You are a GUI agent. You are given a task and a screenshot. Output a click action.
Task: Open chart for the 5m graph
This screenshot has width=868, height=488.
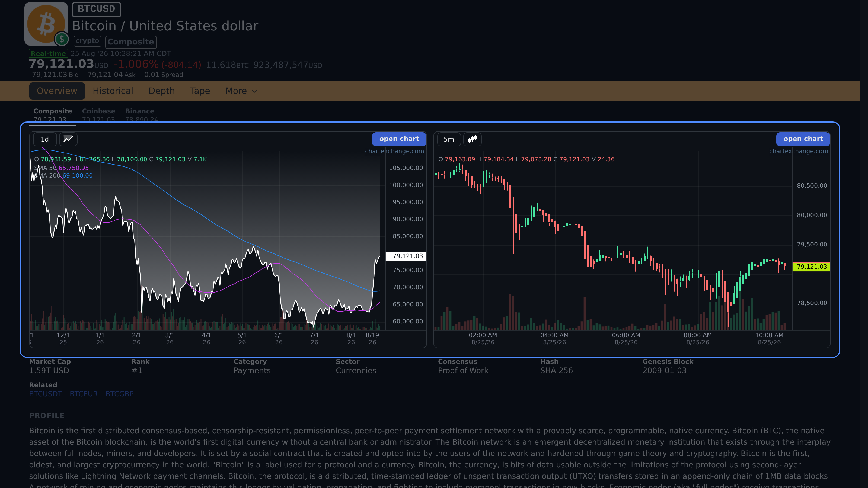pyautogui.click(x=803, y=139)
